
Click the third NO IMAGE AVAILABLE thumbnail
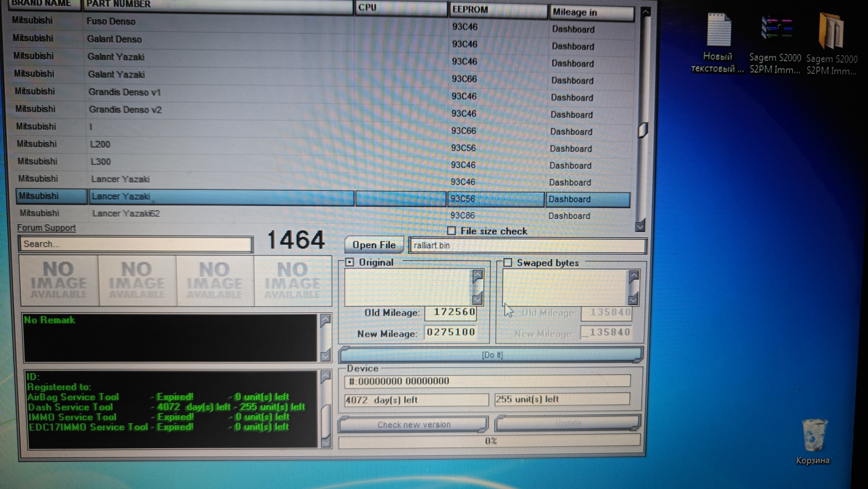(x=215, y=281)
